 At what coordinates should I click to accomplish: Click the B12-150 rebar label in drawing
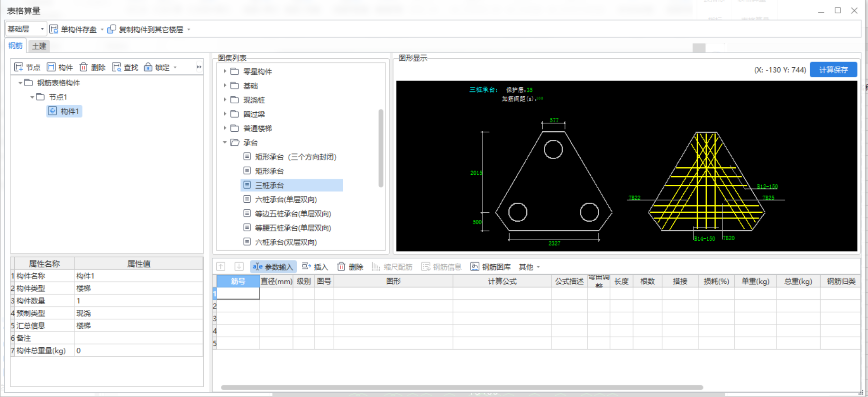767,187
